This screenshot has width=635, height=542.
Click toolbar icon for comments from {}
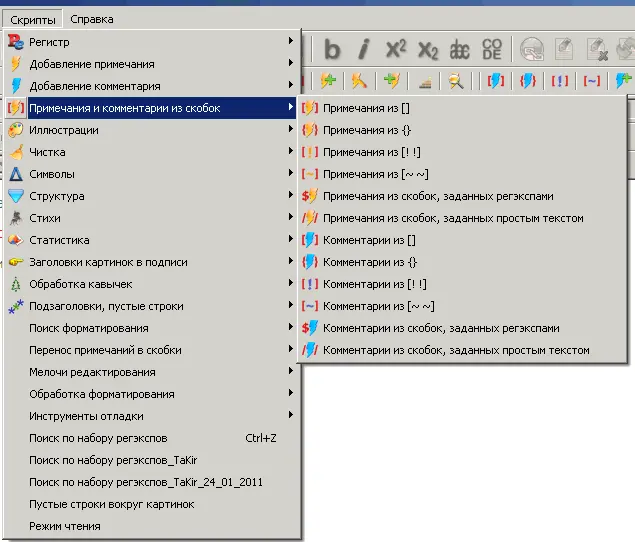click(x=528, y=81)
